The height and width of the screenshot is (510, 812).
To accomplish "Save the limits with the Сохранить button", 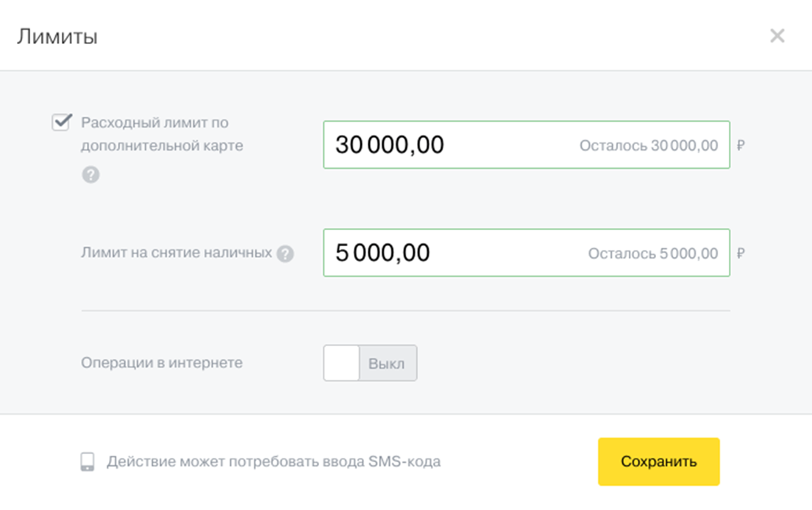I will point(659,461).
